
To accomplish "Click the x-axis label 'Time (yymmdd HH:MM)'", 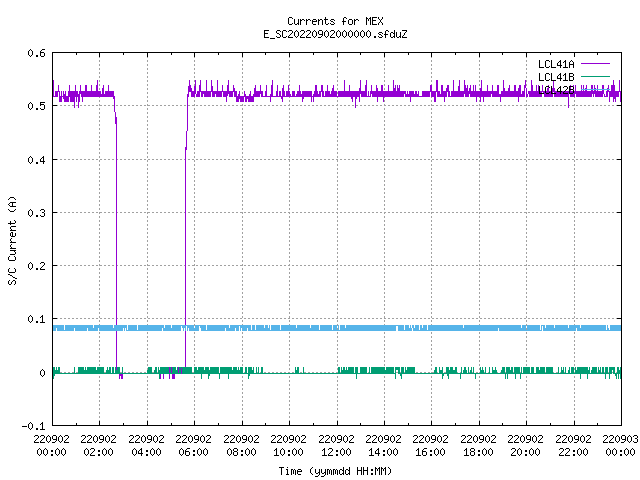I will click(335, 471).
